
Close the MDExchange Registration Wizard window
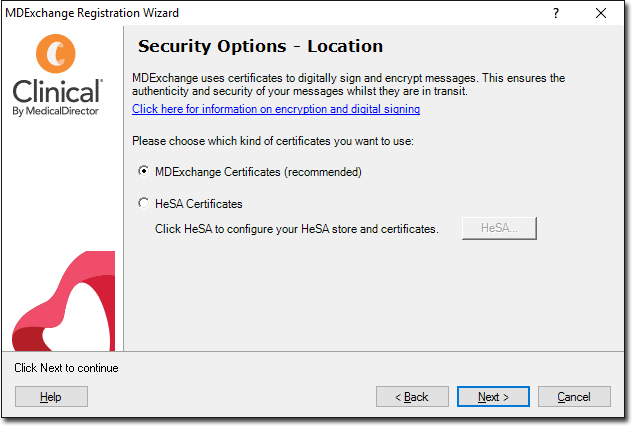[601, 13]
